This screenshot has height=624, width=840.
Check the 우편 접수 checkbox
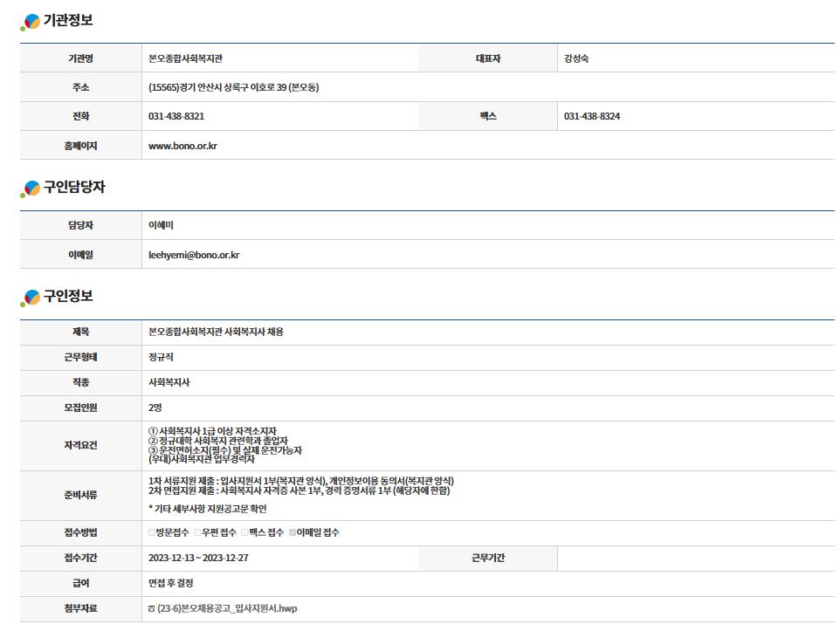pyautogui.click(x=197, y=532)
